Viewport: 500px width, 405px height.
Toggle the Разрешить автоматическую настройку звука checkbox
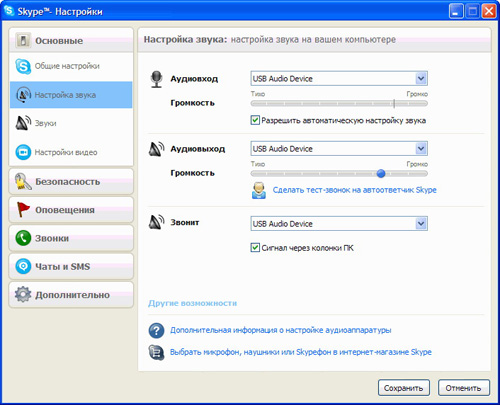click(x=255, y=120)
